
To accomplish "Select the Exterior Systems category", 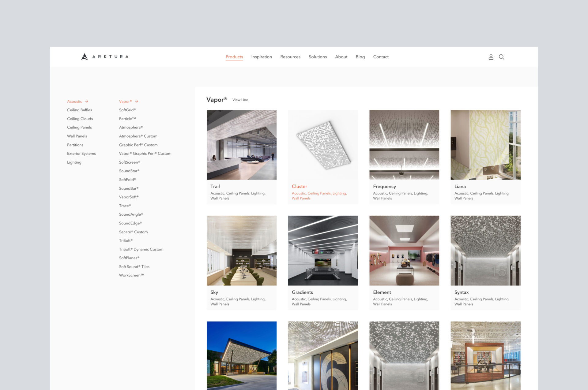I will coord(81,154).
